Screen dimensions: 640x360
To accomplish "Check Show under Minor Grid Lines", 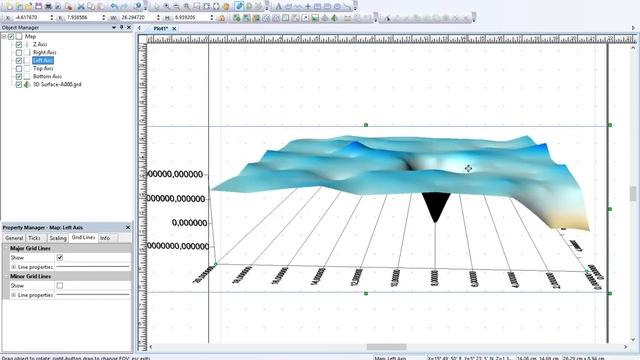I will (x=60, y=285).
